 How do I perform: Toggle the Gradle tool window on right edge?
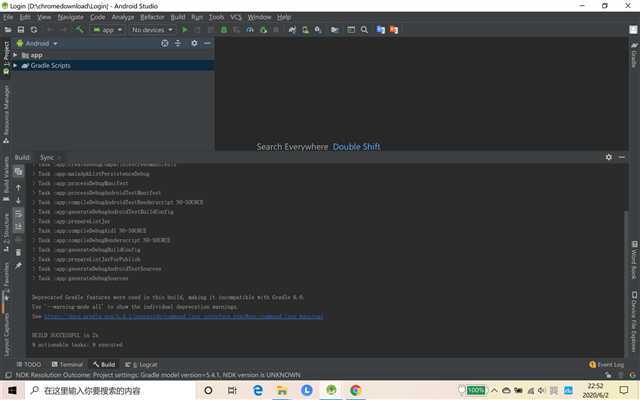tap(634, 54)
